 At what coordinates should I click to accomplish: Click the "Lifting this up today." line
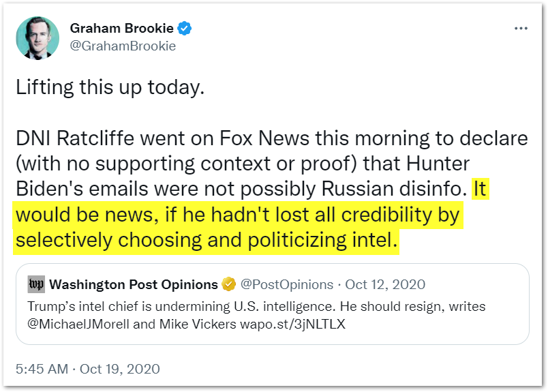(x=110, y=88)
